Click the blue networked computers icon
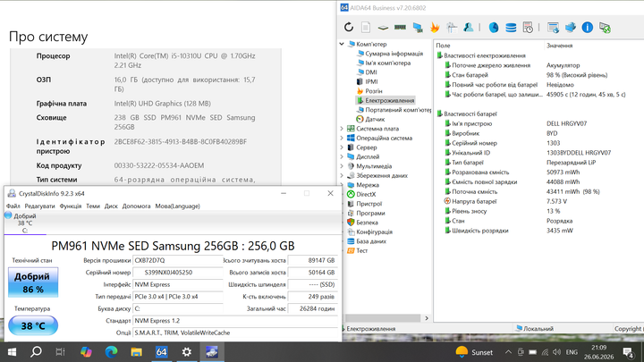This screenshot has height=362, width=644. pos(571,28)
